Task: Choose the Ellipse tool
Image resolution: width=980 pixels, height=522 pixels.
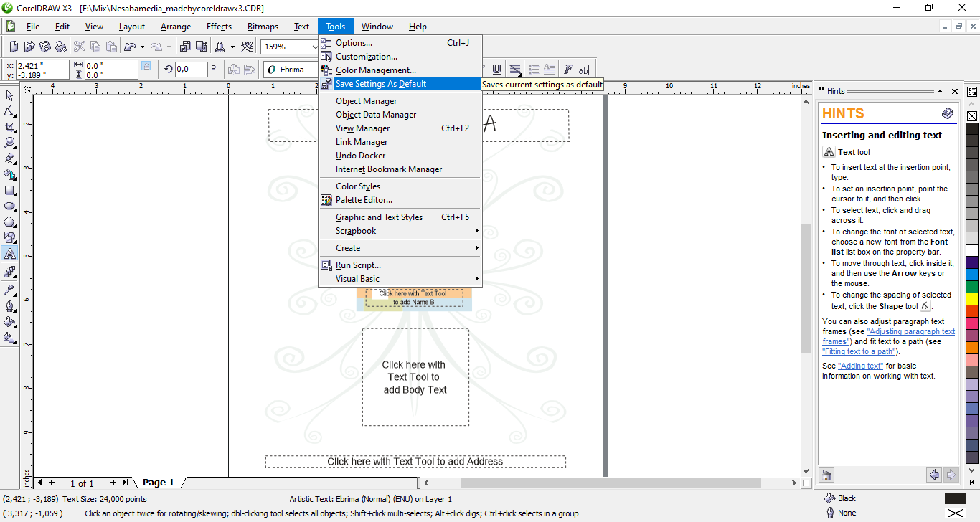Action: (x=10, y=207)
